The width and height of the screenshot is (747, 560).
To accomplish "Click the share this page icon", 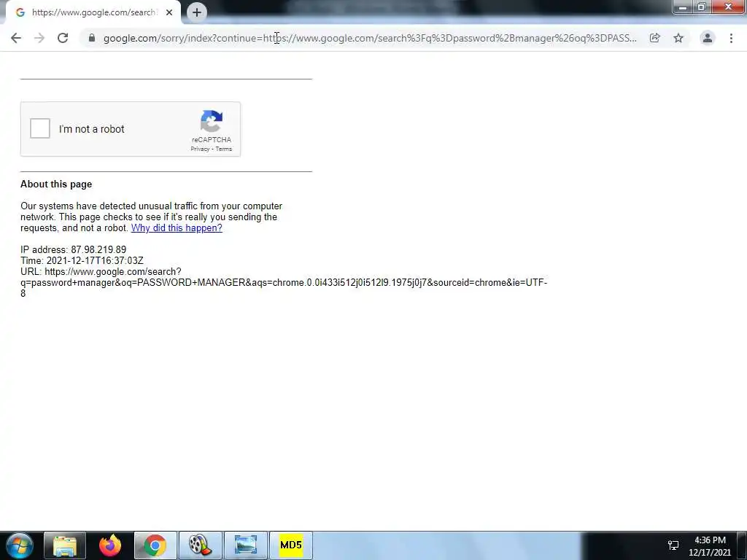I will [655, 38].
